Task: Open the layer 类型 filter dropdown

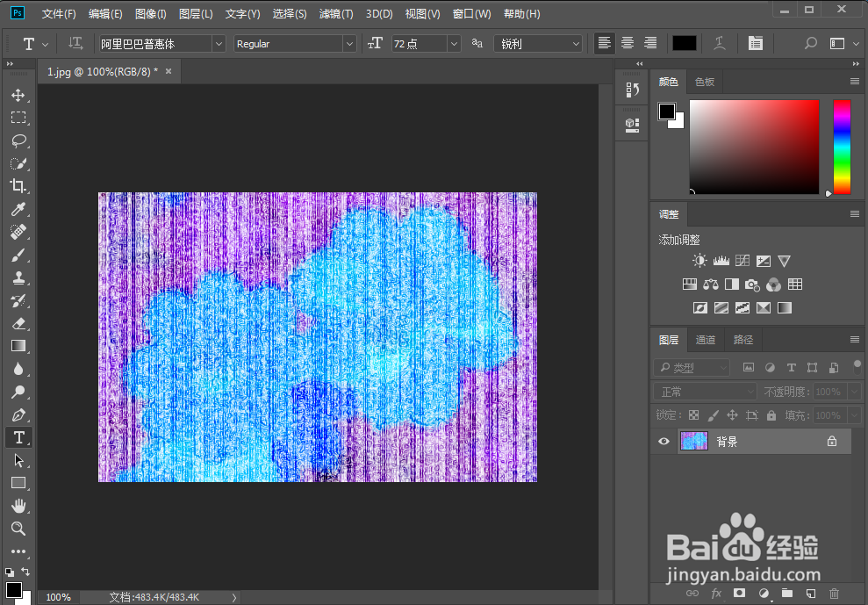Action: click(692, 367)
